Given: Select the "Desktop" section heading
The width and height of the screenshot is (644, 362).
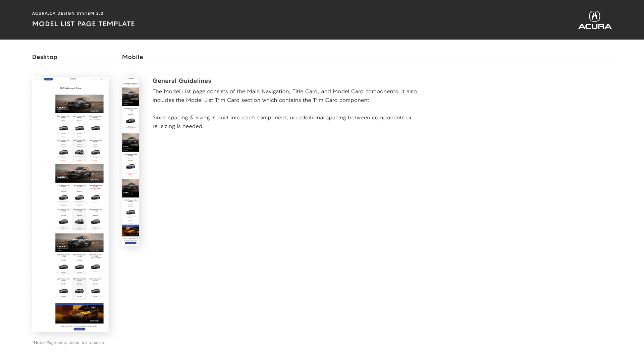Looking at the screenshot, I should click(x=45, y=57).
